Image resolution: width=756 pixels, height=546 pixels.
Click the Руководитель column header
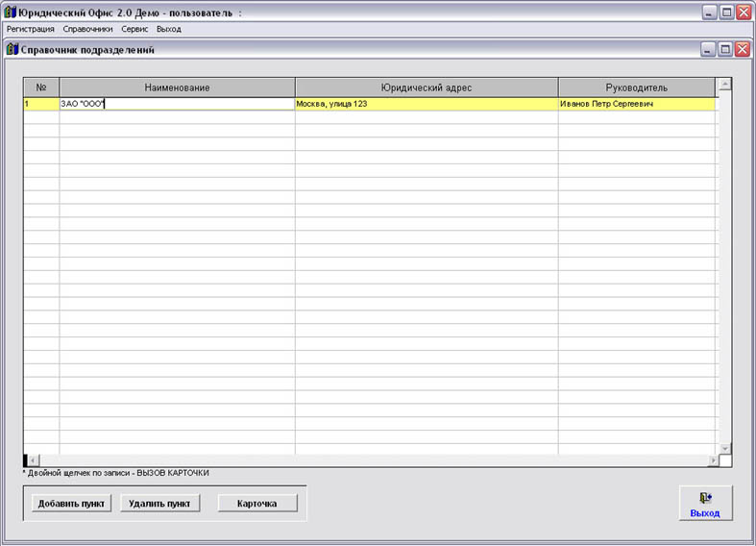click(637, 87)
